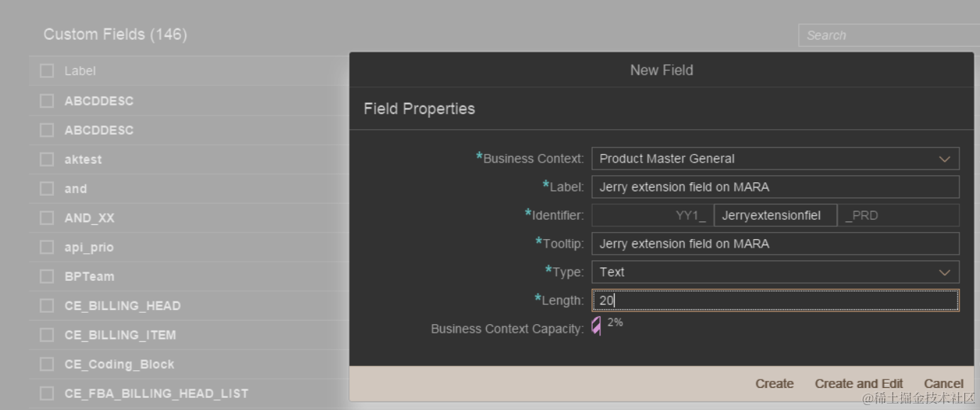
Task: Click the Custom Fields search box
Action: [888, 35]
